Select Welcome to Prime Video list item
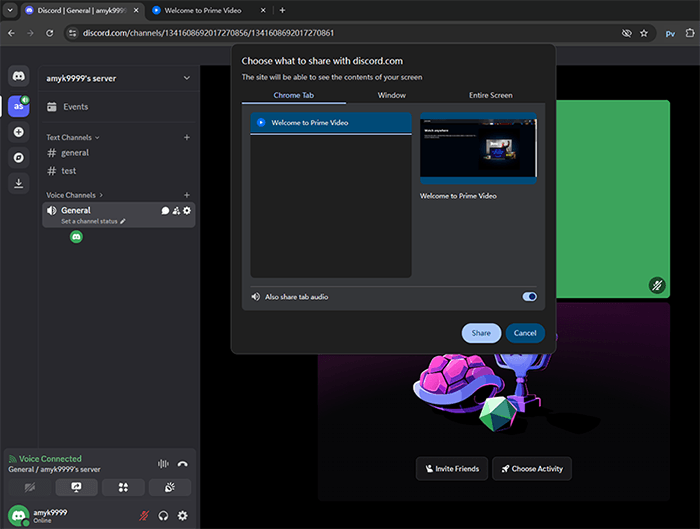The height and width of the screenshot is (529, 700). click(x=331, y=123)
